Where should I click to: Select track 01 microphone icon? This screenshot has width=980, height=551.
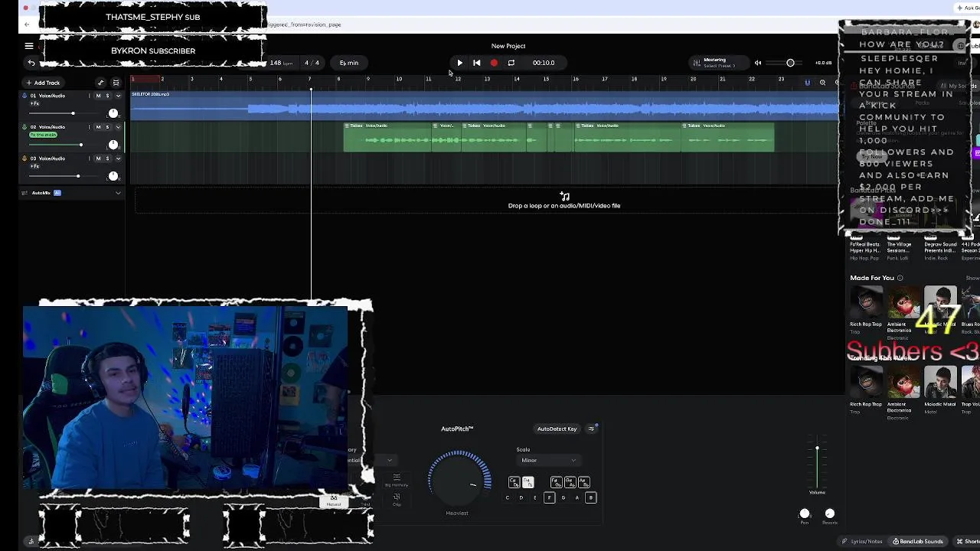24,96
